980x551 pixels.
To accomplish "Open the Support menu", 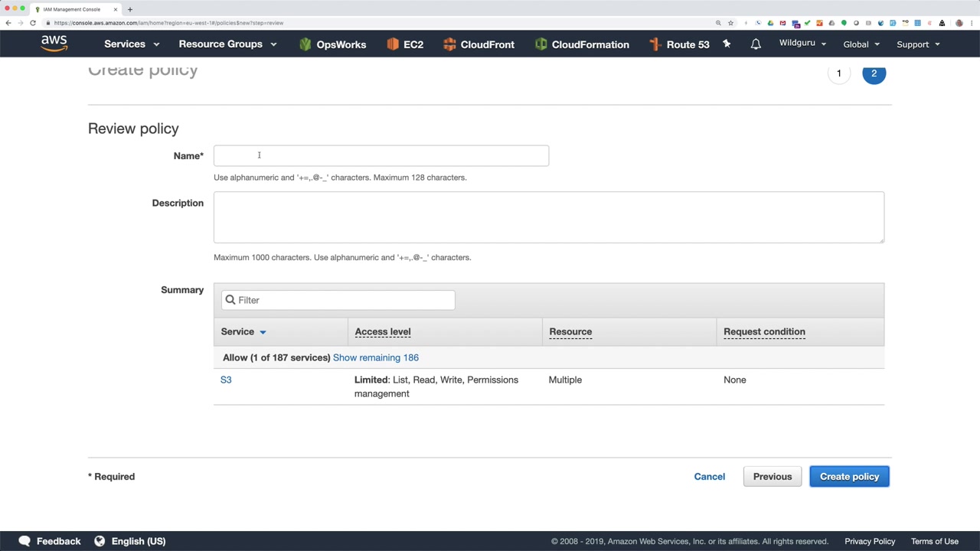I will point(918,44).
